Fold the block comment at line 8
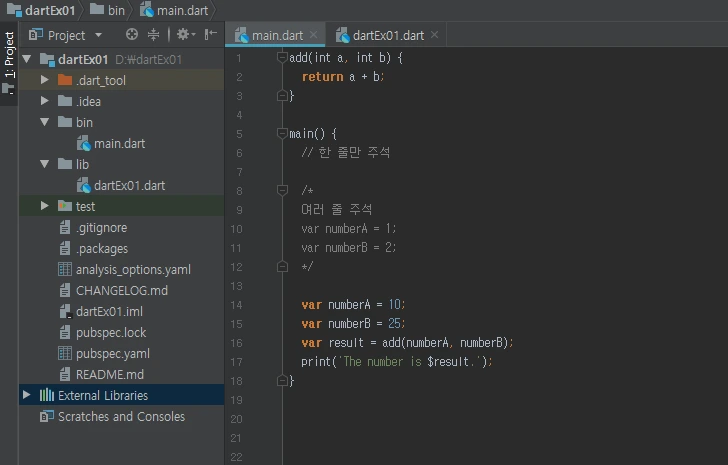Screen dimensions: 728x465 point(282,190)
